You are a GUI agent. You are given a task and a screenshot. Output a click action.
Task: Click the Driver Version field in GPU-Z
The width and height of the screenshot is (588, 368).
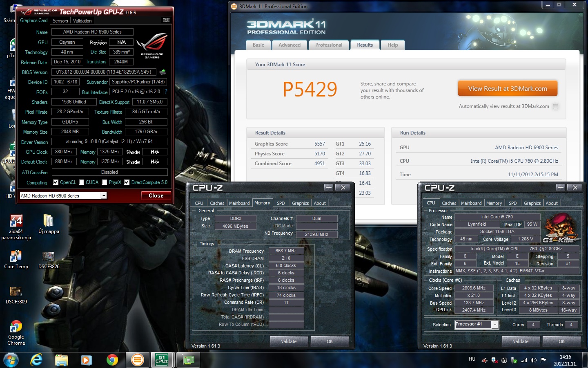(109, 142)
